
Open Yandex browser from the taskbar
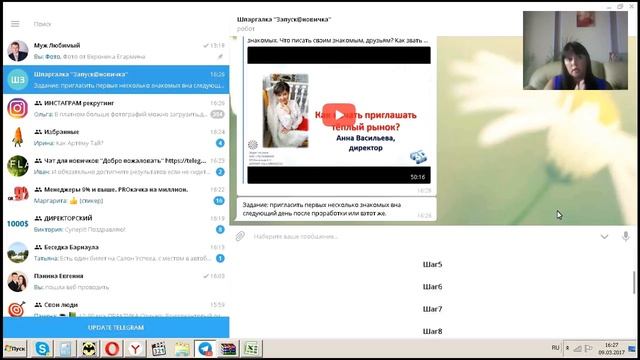(135, 349)
